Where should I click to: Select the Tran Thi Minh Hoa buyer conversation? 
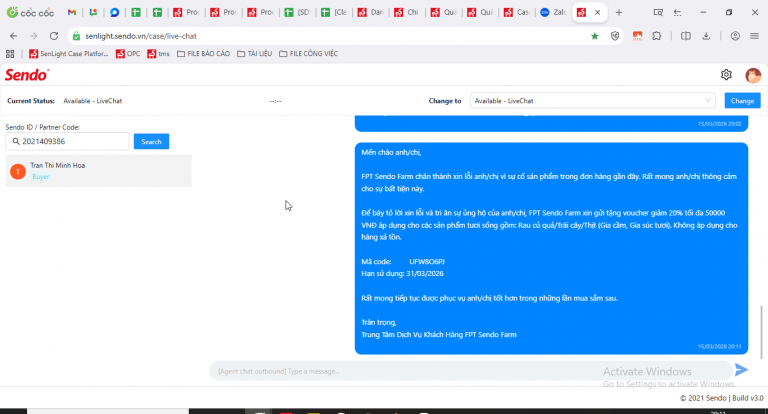point(98,171)
